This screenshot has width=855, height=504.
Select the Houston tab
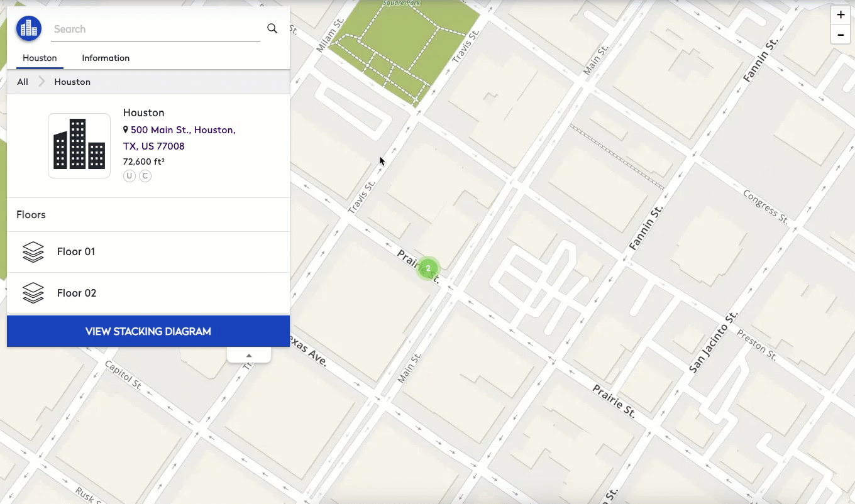(x=40, y=58)
